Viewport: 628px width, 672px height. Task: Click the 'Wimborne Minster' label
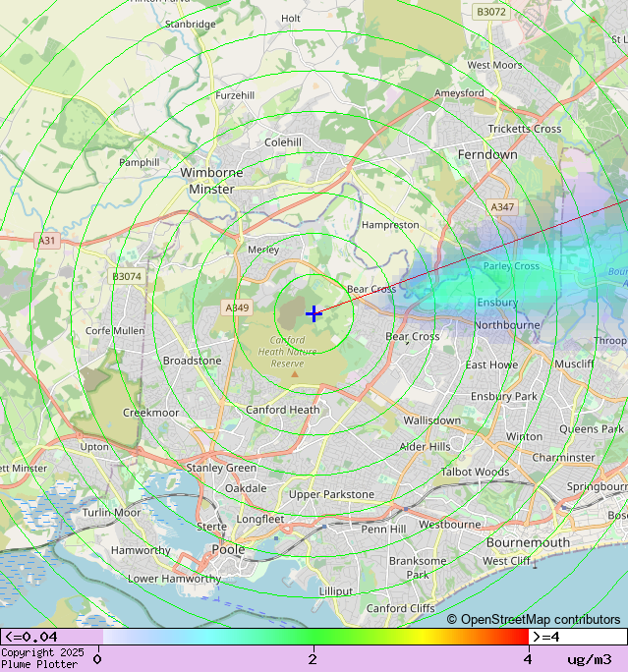(211, 181)
